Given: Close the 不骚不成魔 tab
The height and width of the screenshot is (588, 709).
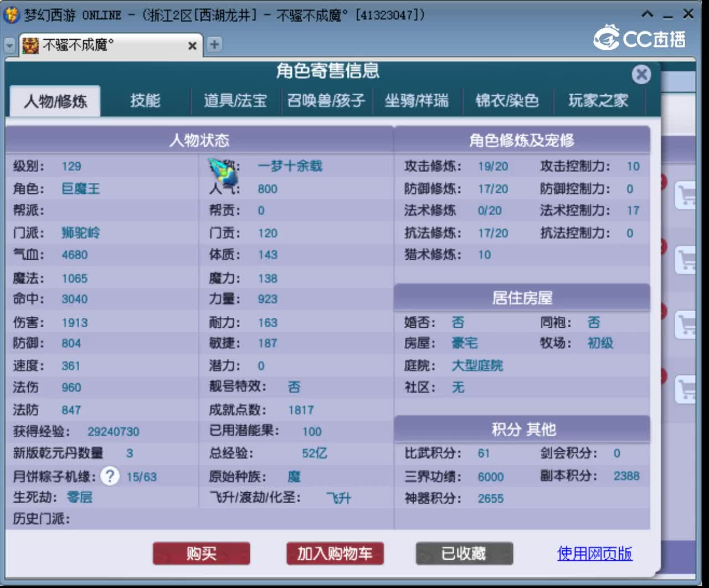Looking at the screenshot, I should (x=192, y=45).
